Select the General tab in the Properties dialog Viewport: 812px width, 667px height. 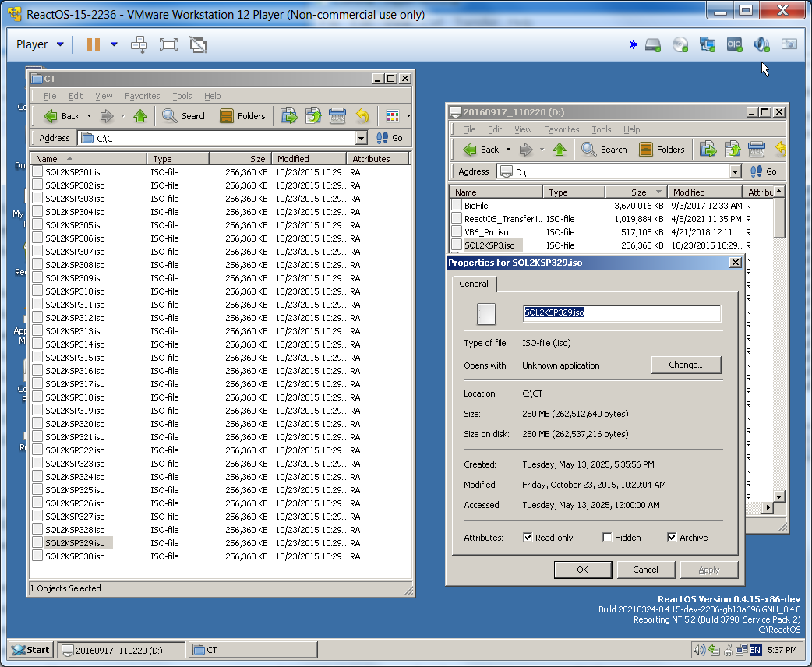click(474, 284)
